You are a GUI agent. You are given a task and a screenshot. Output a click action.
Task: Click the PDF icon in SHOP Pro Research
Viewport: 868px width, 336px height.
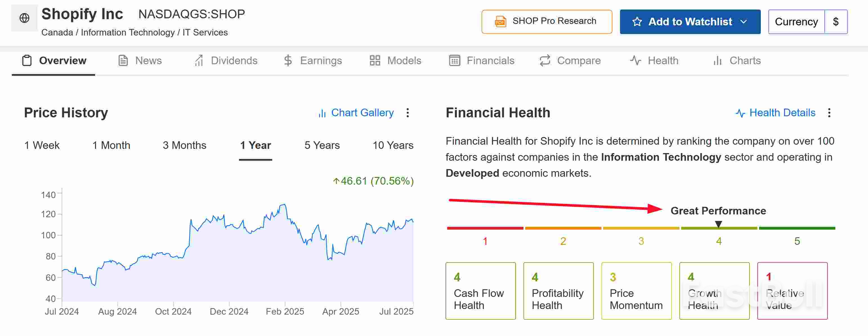click(x=500, y=21)
